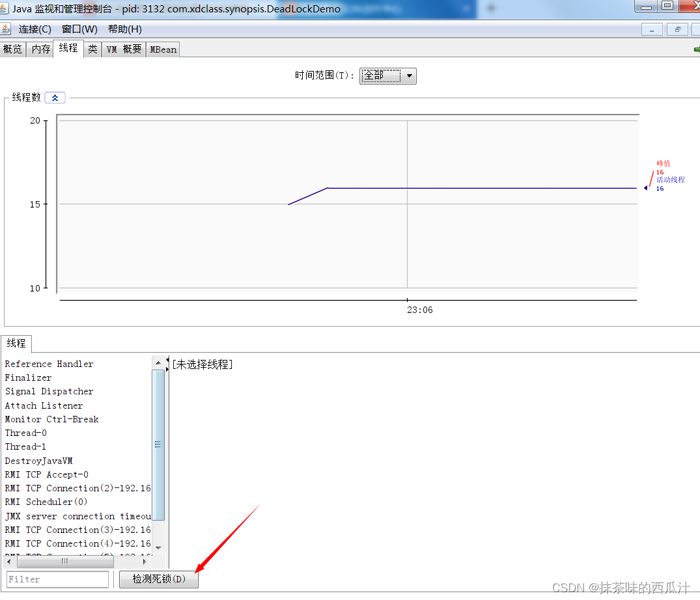Open the 连接(C) menu
Image resolution: width=700 pixels, height=600 pixels.
35,29
